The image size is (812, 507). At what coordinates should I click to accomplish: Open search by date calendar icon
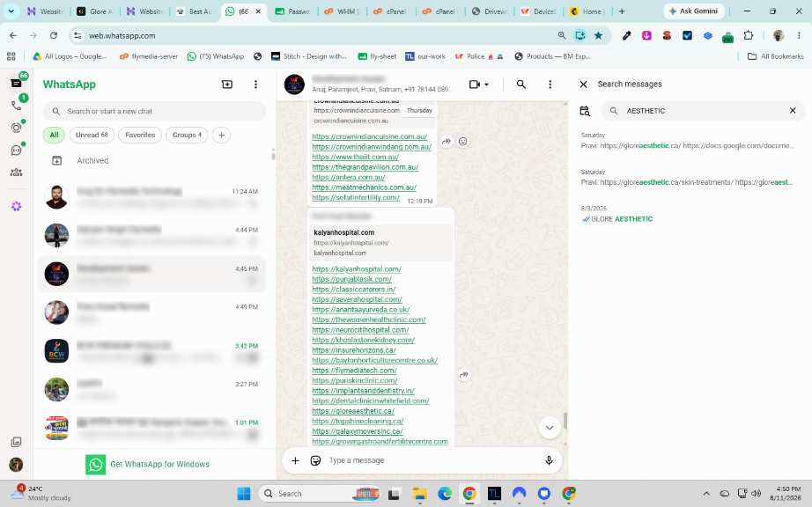pos(585,111)
